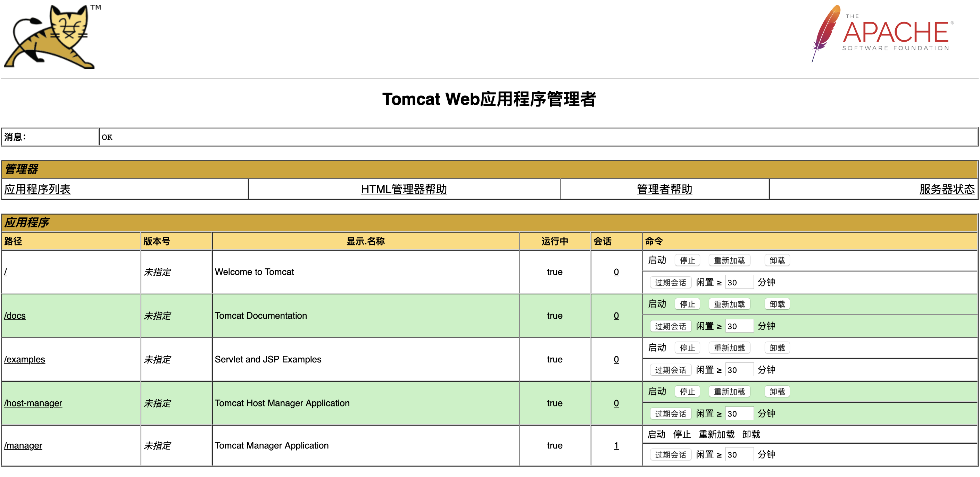Click the 管理器 section heading
The height and width of the screenshot is (477, 980).
(x=22, y=169)
